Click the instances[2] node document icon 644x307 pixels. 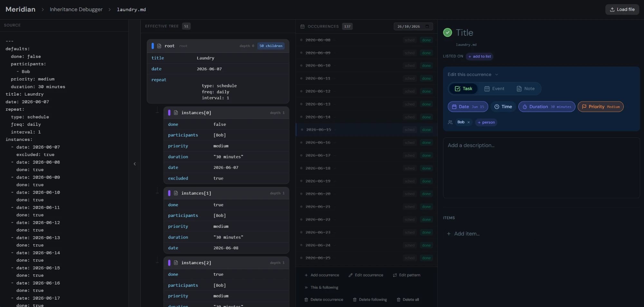click(x=176, y=263)
